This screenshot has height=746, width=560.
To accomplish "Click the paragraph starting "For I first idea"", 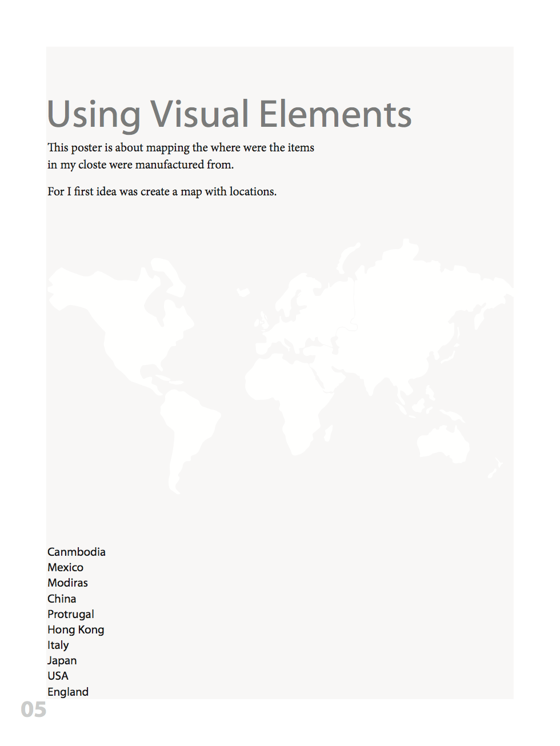I will (x=161, y=191).
